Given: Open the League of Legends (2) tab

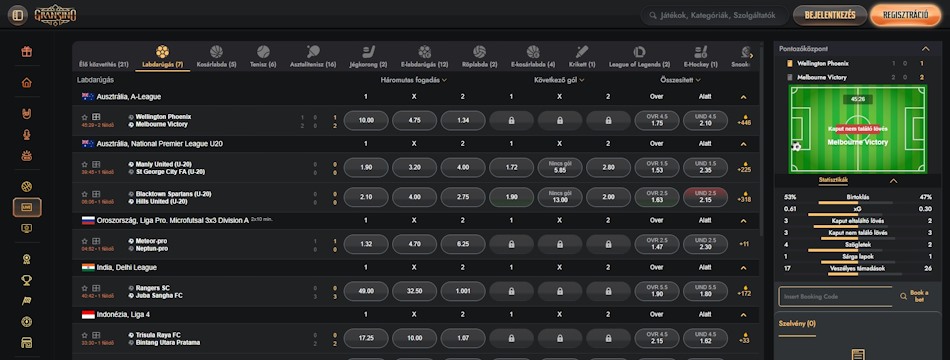Looking at the screenshot, I should pos(639,56).
